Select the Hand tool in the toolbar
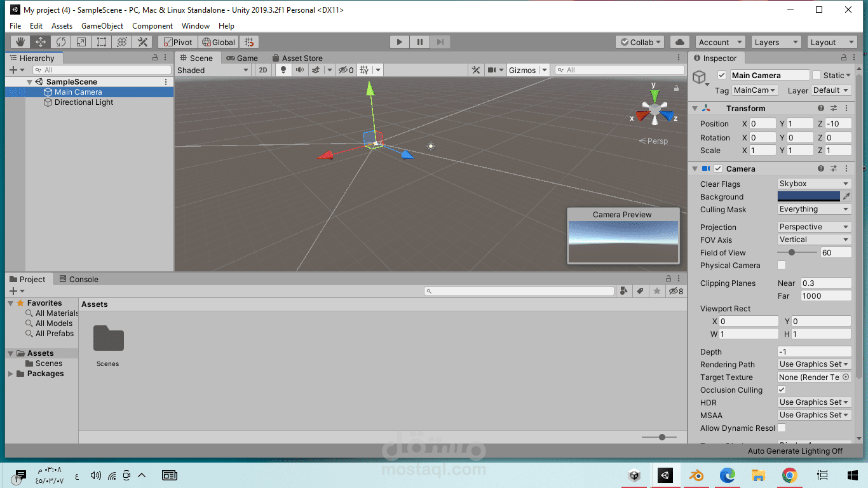 pos(20,42)
